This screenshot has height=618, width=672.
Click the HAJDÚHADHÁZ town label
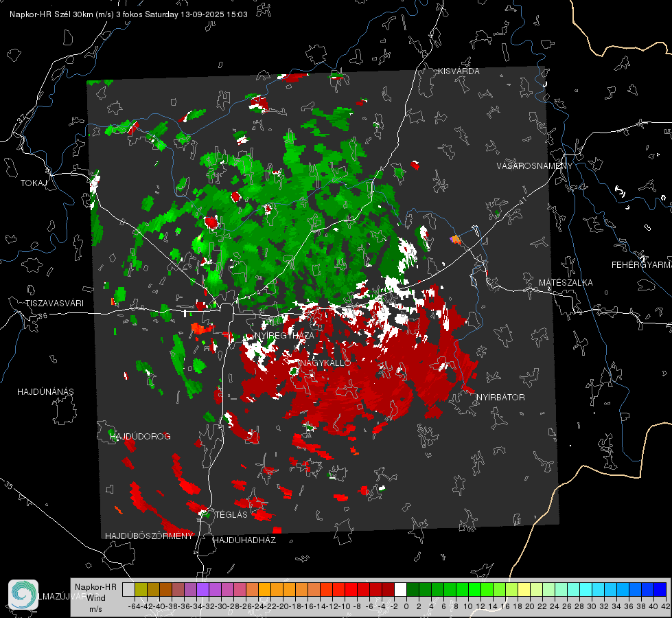(x=245, y=540)
